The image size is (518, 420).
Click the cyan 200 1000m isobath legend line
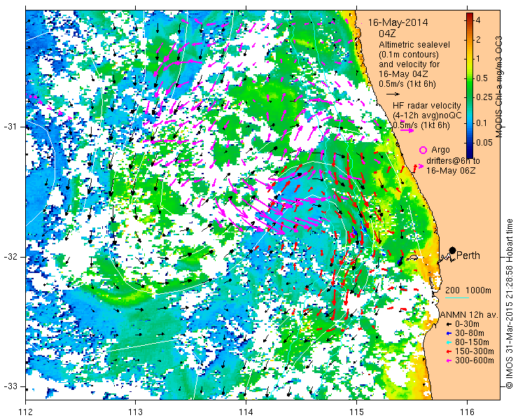pyautogui.click(x=457, y=298)
